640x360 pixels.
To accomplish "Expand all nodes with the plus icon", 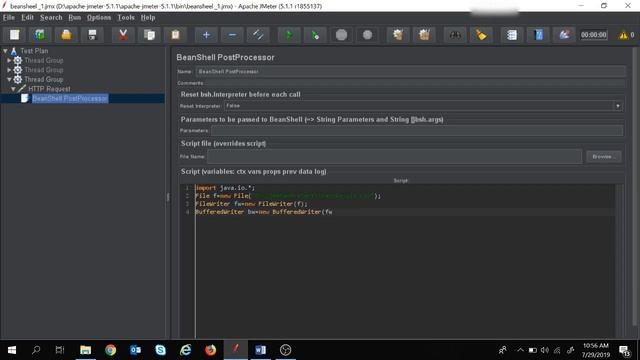I will (206, 35).
